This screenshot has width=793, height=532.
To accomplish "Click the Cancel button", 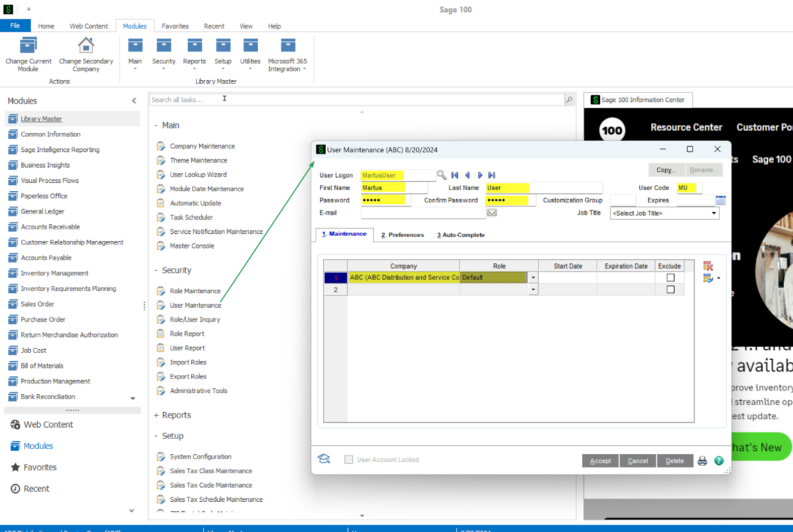I will tap(638, 461).
